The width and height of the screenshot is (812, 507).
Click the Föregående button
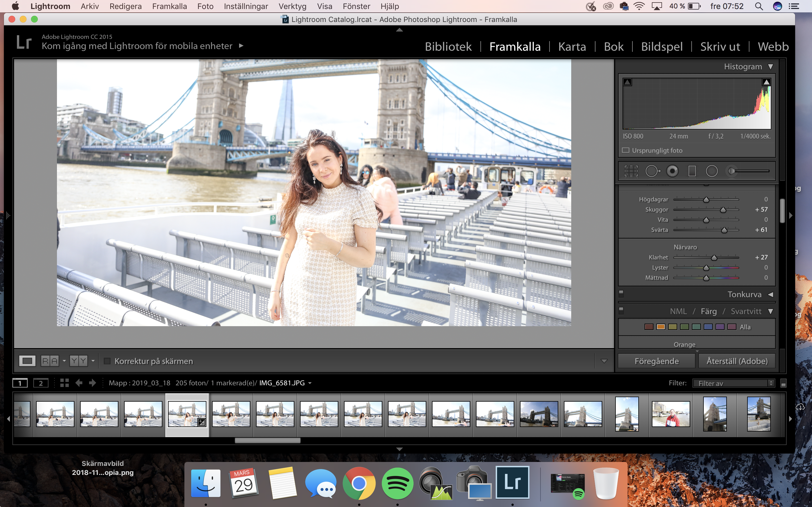(656, 361)
